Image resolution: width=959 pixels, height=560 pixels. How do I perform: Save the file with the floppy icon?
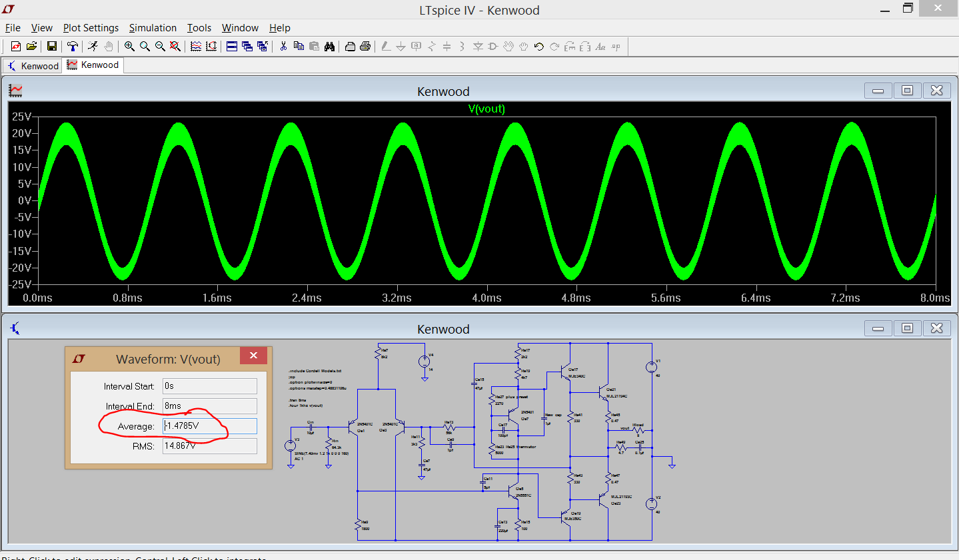coord(52,46)
